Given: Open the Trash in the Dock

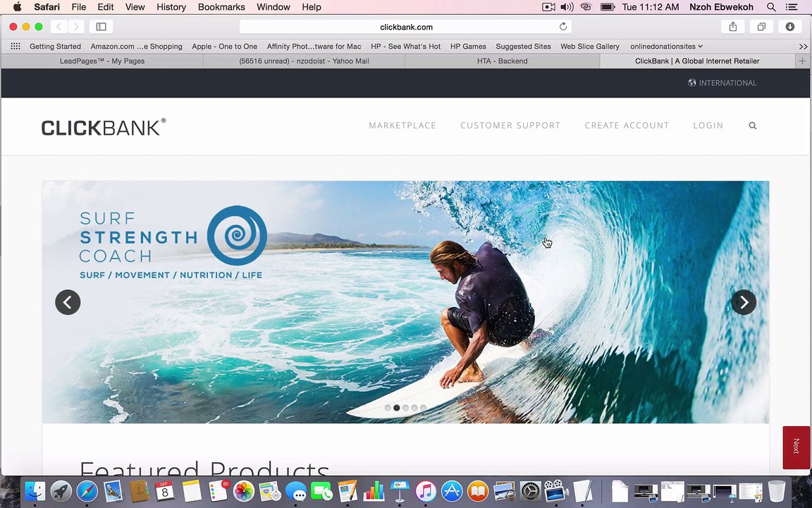Looking at the screenshot, I should tap(776, 491).
